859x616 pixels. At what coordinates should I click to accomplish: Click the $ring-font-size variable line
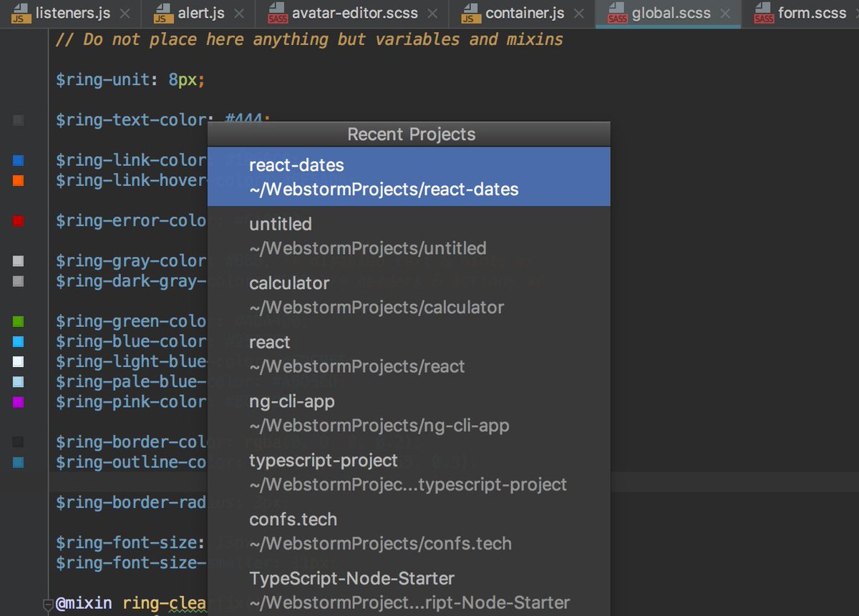tap(132, 543)
